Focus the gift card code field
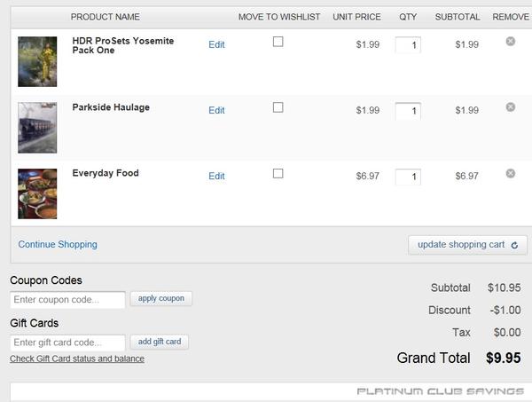 [x=67, y=343]
